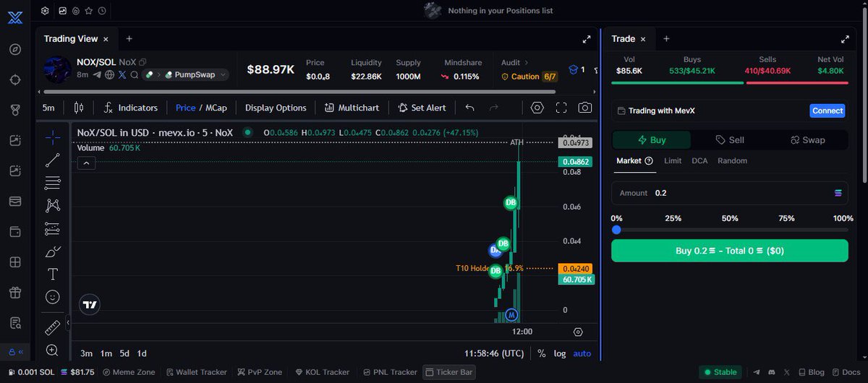868x383 pixels.
Task: Toggle auto scale on chart
Action: 582,353
